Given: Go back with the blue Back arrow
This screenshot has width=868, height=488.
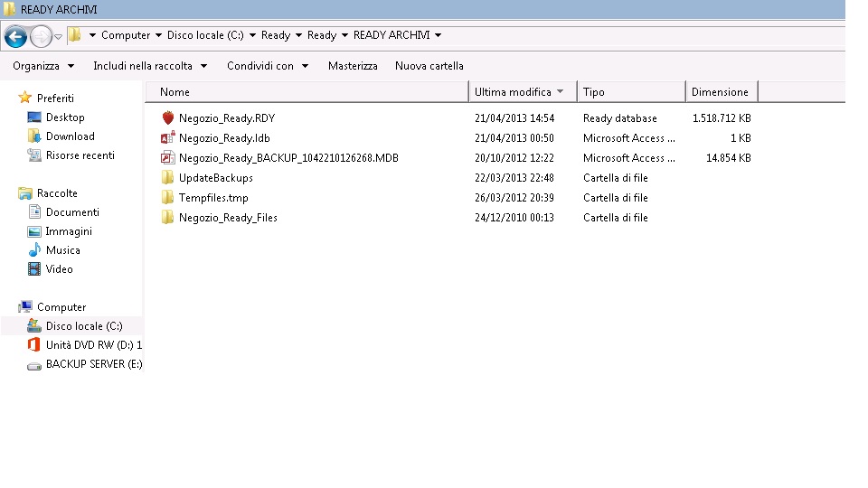Looking at the screenshot, I should (15, 36).
